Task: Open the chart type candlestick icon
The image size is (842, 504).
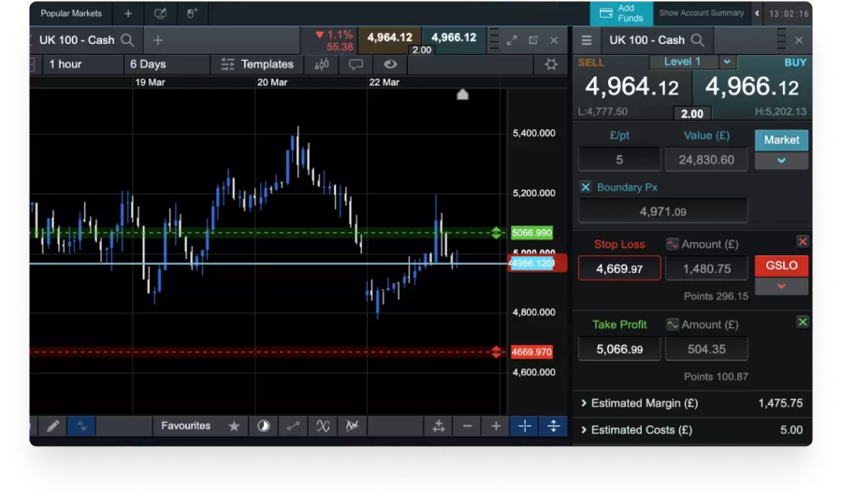Action: tap(322, 65)
